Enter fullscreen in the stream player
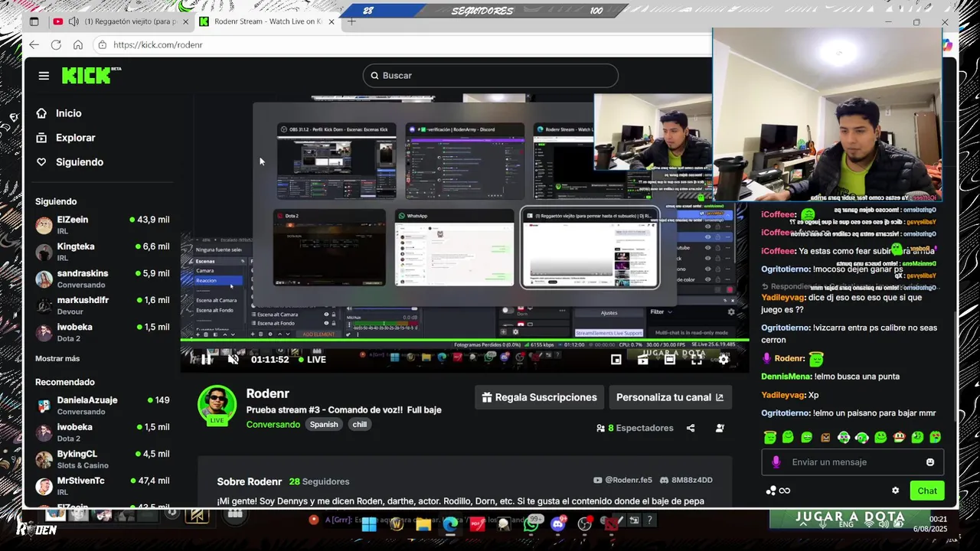The width and height of the screenshot is (980, 551). (x=697, y=360)
